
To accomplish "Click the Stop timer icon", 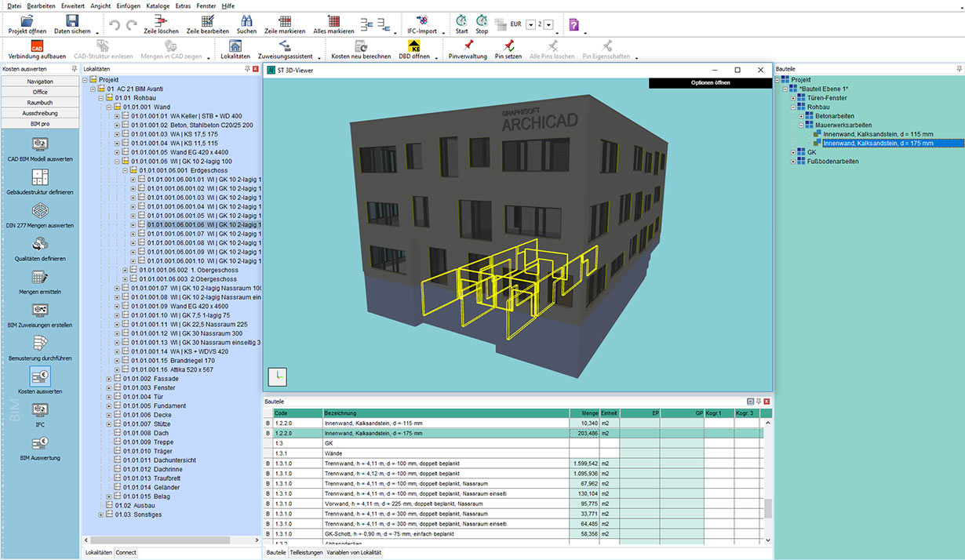I will [482, 21].
